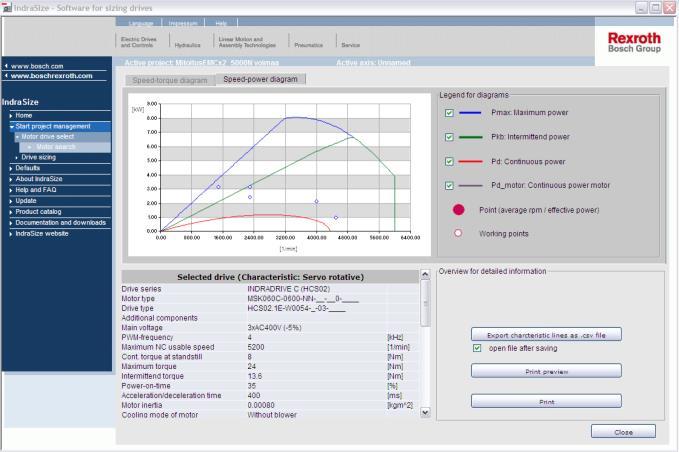Click drive type value HCS02.1E-W0054

tap(296, 308)
